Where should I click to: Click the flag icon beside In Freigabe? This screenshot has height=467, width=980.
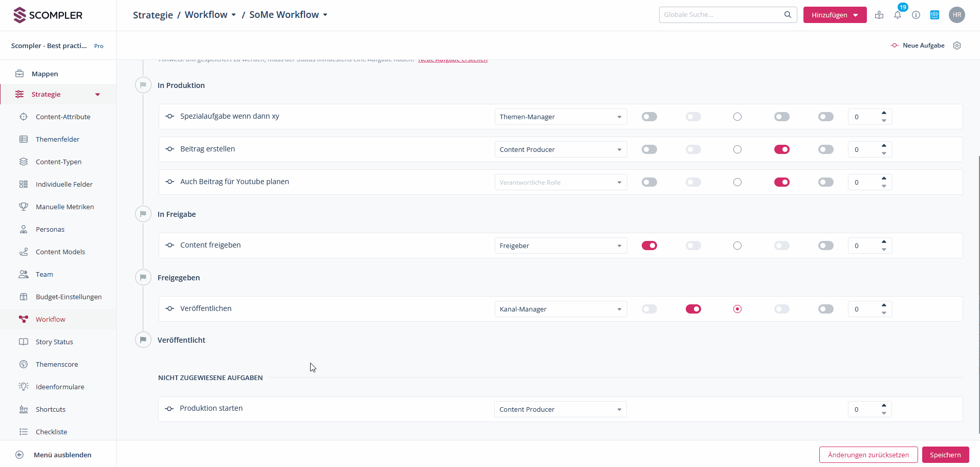[143, 214]
